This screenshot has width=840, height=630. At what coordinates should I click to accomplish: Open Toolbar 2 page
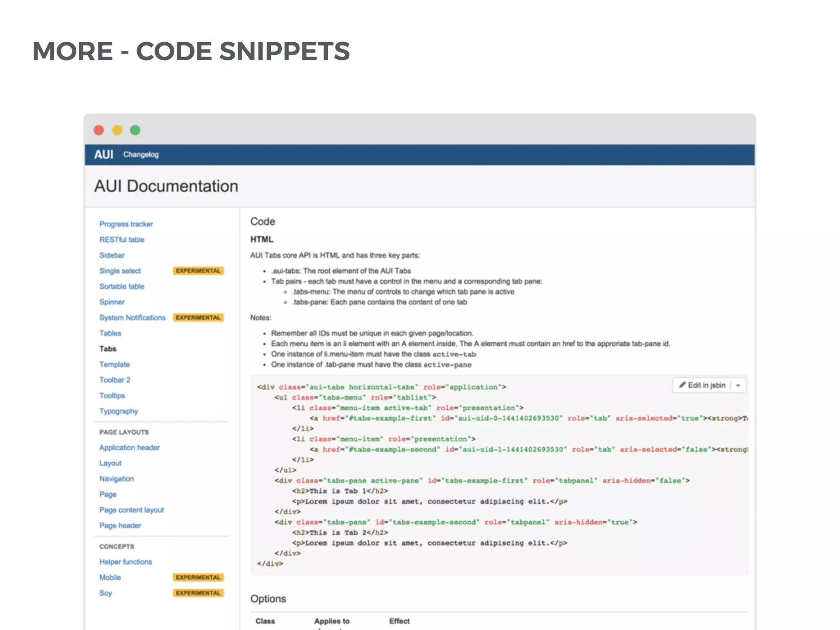(x=115, y=380)
